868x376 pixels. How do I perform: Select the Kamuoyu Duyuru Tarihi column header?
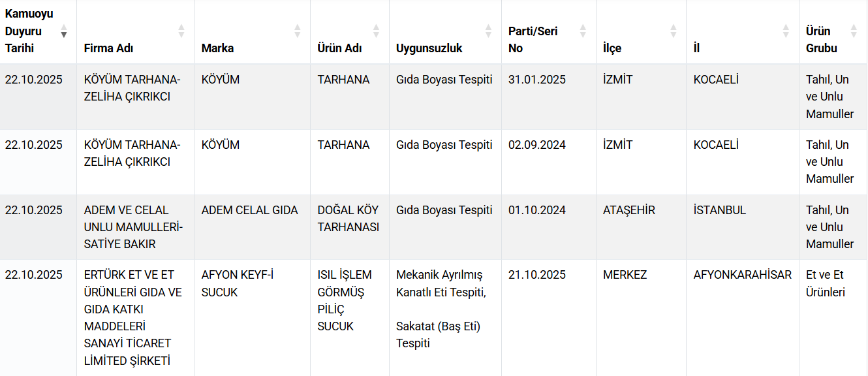[x=29, y=31]
